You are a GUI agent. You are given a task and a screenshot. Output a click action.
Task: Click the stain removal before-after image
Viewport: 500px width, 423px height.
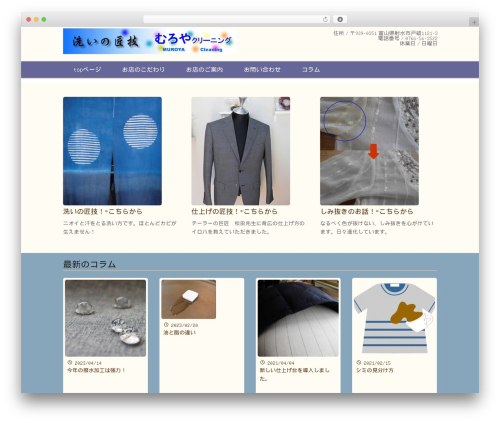tap(369, 151)
